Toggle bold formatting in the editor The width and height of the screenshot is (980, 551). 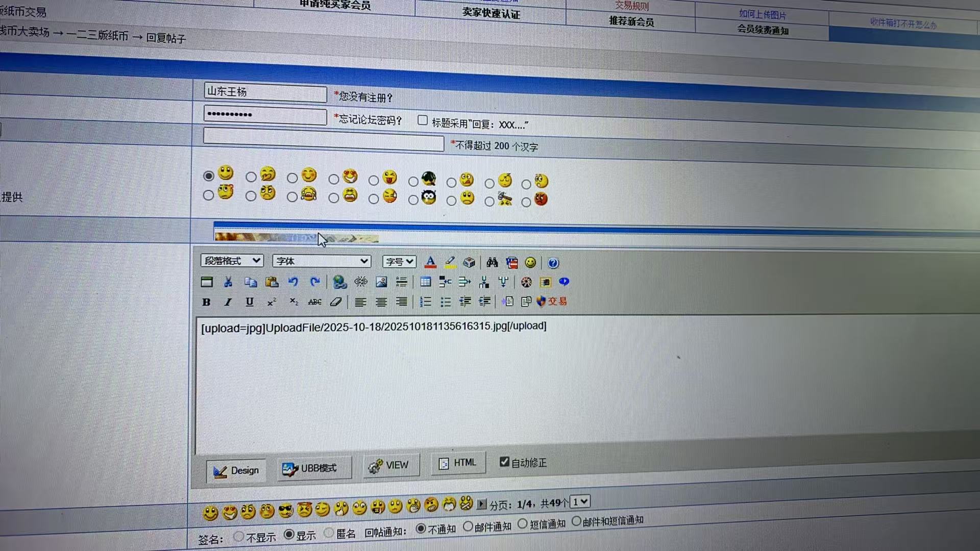pyautogui.click(x=206, y=302)
